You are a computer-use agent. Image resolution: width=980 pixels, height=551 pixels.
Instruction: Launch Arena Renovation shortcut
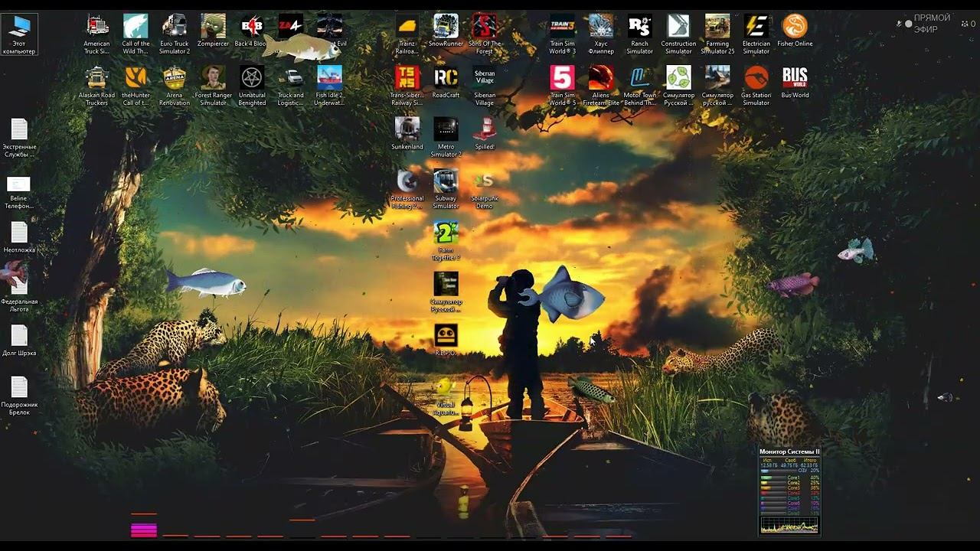175,86
